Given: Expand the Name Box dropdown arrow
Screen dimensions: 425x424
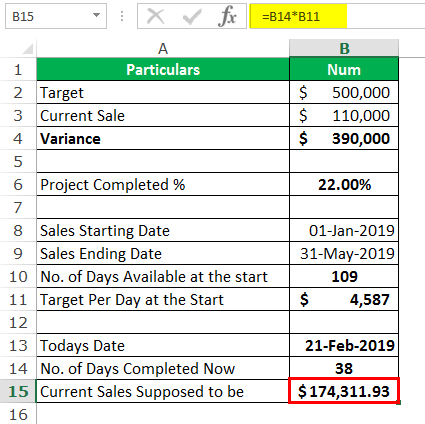Looking at the screenshot, I should click(x=96, y=15).
